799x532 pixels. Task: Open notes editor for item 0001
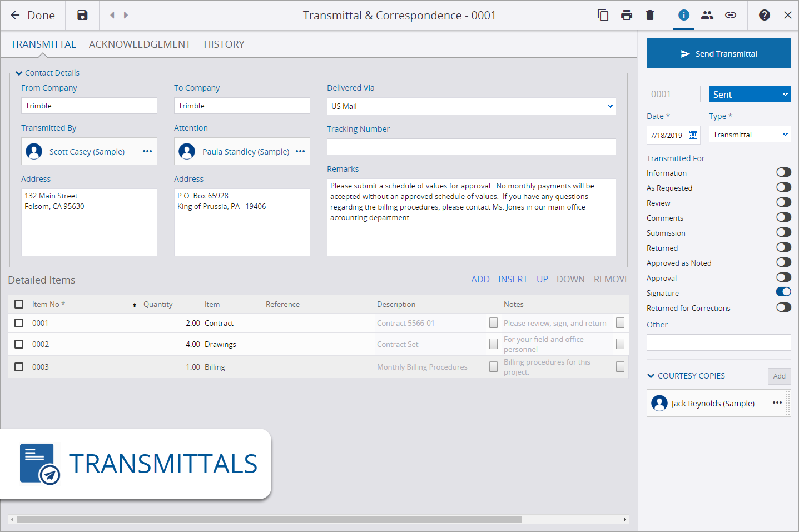point(620,323)
